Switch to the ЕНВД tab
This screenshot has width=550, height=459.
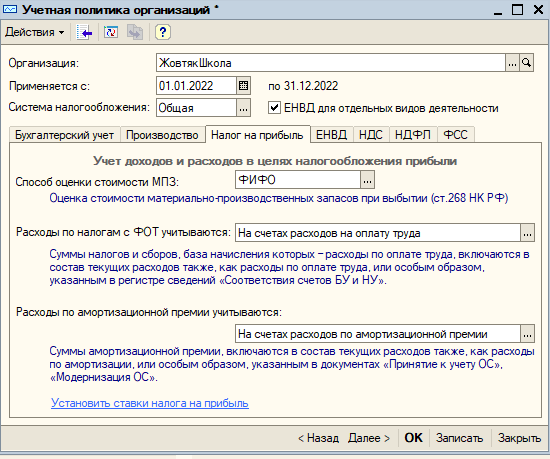pyautogui.click(x=331, y=135)
